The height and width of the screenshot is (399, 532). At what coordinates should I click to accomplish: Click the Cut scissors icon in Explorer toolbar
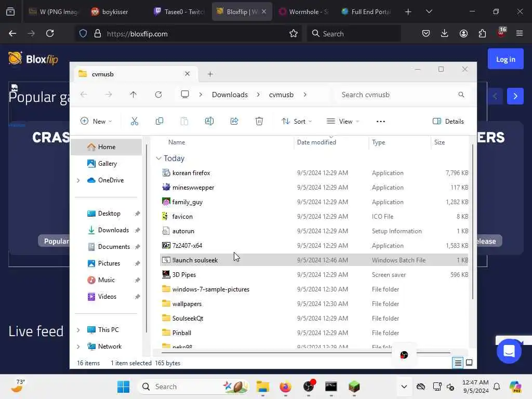pyautogui.click(x=135, y=121)
